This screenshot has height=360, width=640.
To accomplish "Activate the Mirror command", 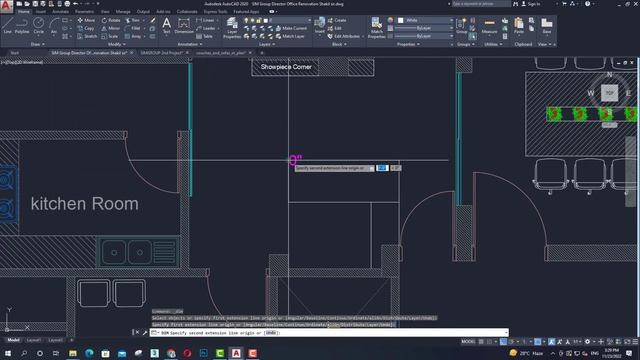I will (111, 28).
